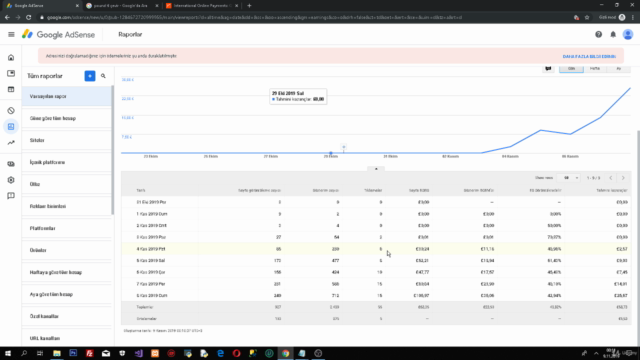Show hidden system tray icons chevron
The height and width of the screenshot is (360, 640).
(596, 353)
